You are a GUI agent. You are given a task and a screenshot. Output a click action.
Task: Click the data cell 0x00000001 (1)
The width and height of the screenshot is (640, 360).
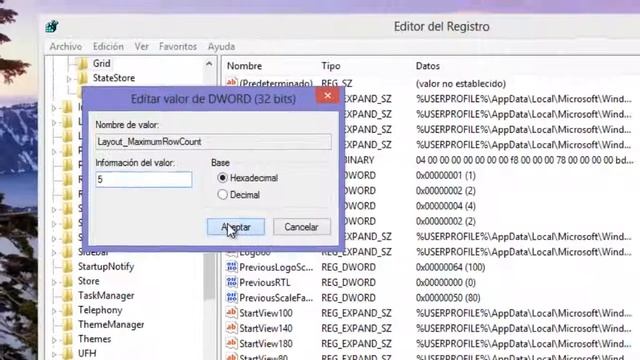(x=445, y=176)
